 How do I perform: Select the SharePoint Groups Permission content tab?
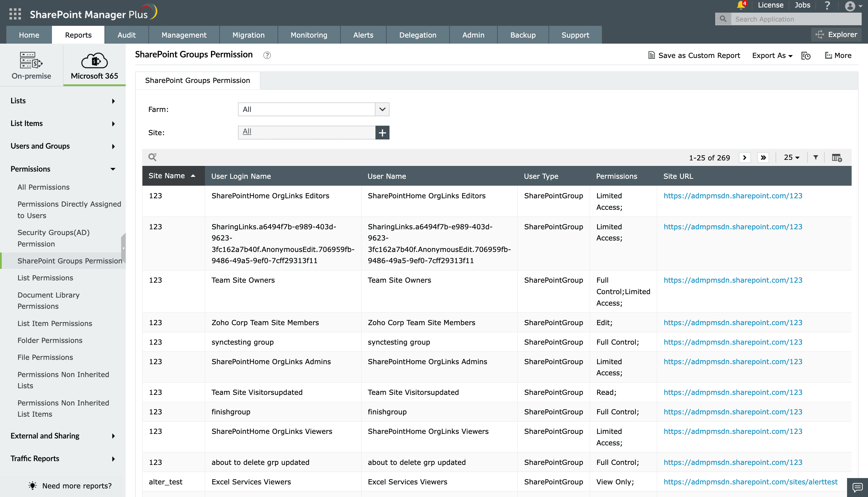[197, 81]
